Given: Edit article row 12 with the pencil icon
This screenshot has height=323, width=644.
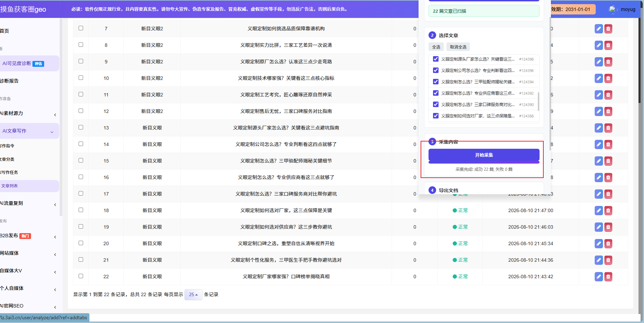Looking at the screenshot, I should click(x=599, y=111).
